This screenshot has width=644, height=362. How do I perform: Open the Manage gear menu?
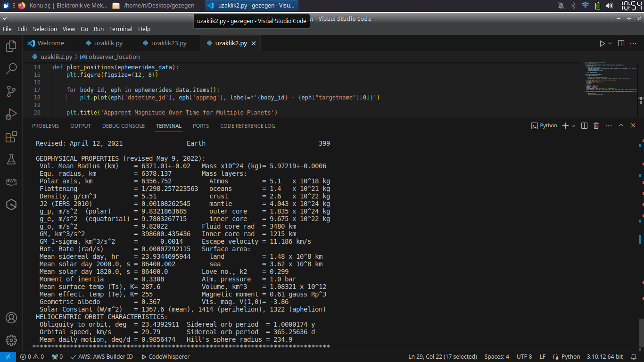click(11, 340)
